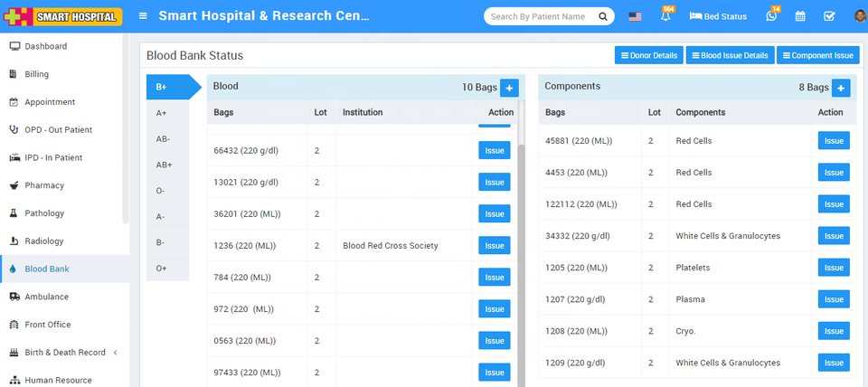Open the language flag selector
868x387 pixels.
coord(635,16)
